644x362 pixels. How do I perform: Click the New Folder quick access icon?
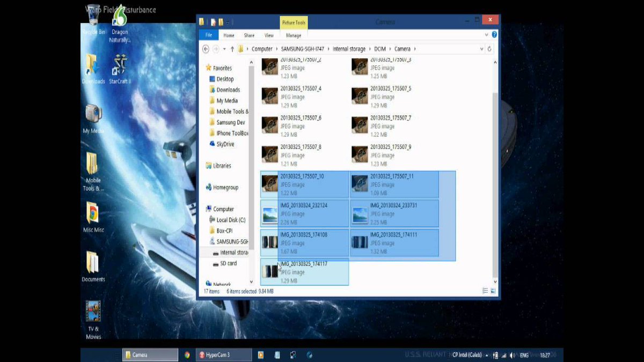point(221,22)
